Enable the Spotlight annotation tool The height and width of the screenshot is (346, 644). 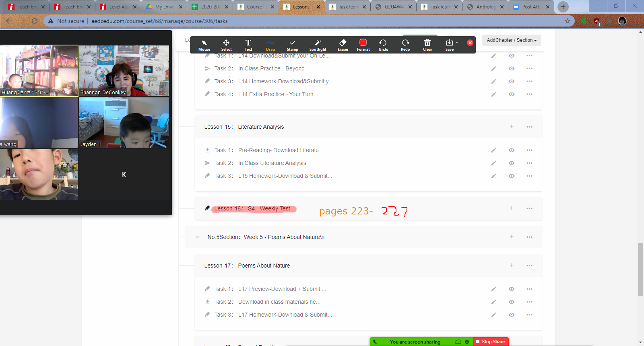point(318,45)
